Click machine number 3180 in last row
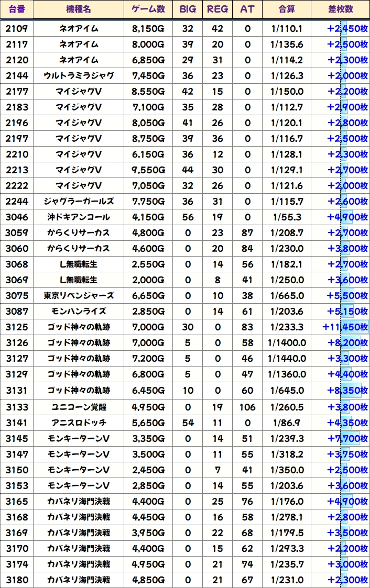Viewport: 370px width, 588px height. (17, 580)
